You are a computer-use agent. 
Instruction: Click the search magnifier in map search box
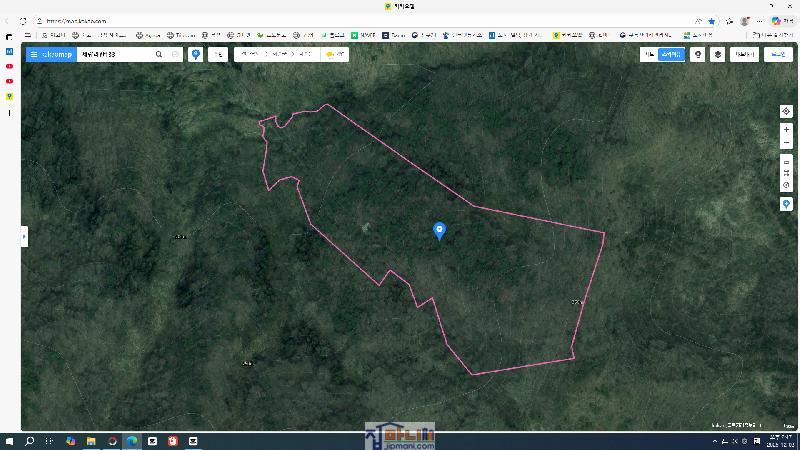tap(159, 55)
